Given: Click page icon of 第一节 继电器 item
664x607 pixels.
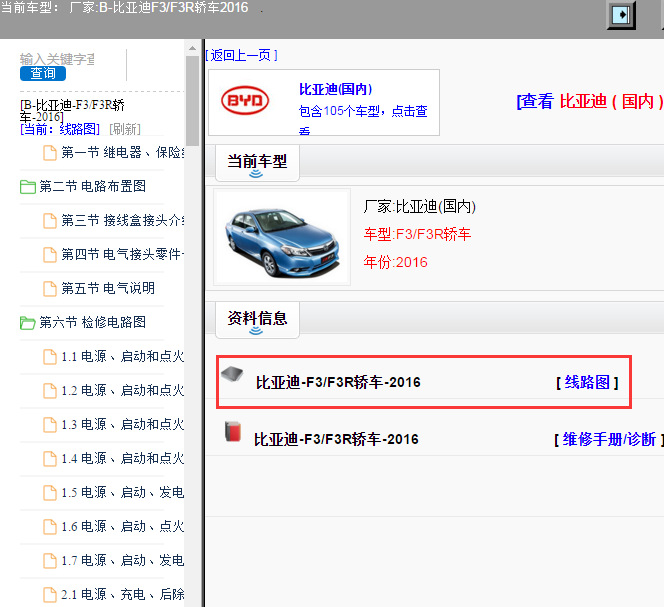Looking at the screenshot, I should click(x=50, y=152).
